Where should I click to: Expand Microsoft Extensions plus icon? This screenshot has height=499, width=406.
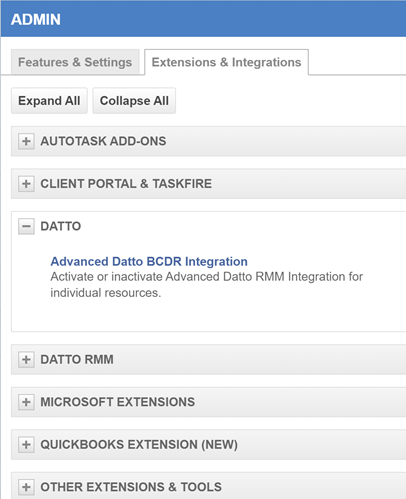26,402
